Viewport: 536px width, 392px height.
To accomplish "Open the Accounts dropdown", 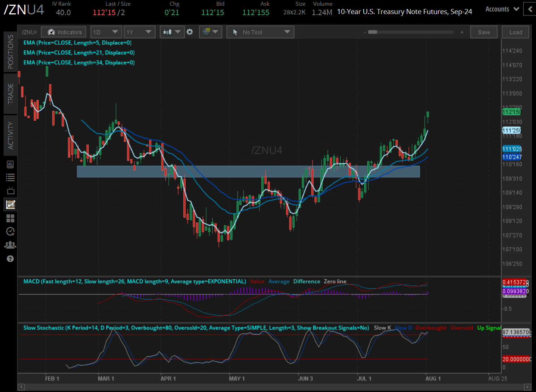I will [x=502, y=9].
